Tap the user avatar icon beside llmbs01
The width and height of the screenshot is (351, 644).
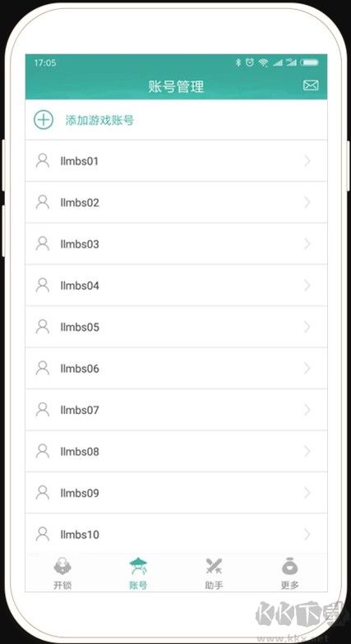click(x=43, y=161)
